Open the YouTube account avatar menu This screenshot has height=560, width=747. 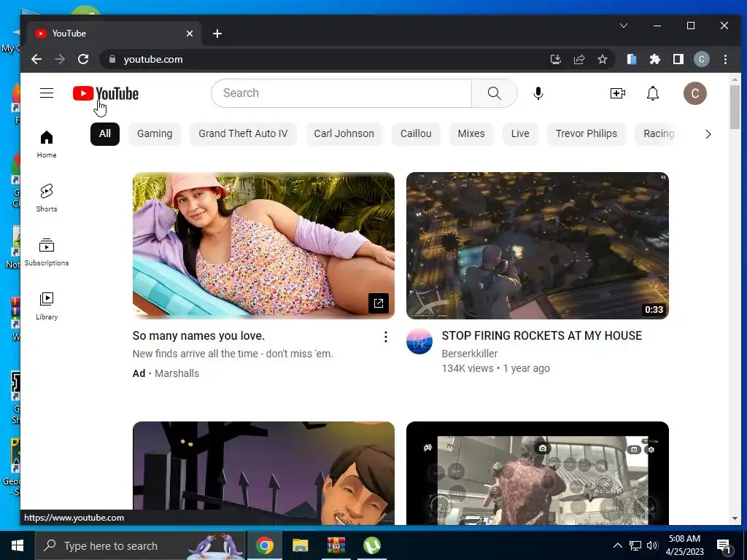tap(694, 93)
